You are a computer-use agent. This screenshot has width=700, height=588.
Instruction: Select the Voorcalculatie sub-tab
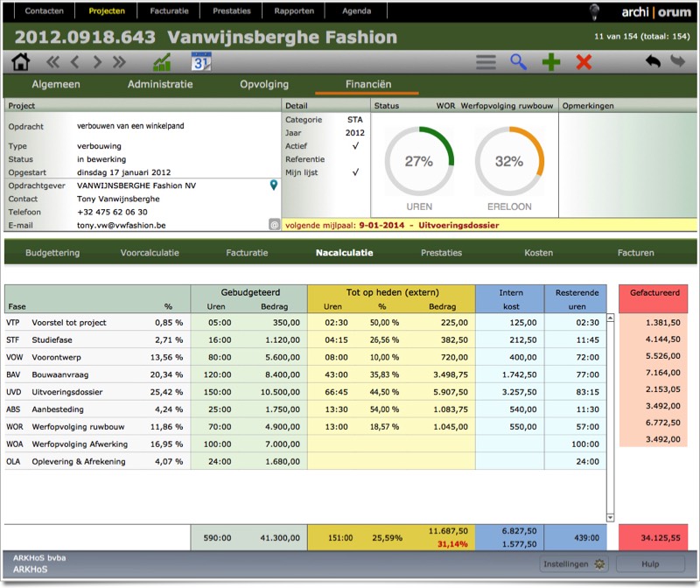pyautogui.click(x=150, y=253)
